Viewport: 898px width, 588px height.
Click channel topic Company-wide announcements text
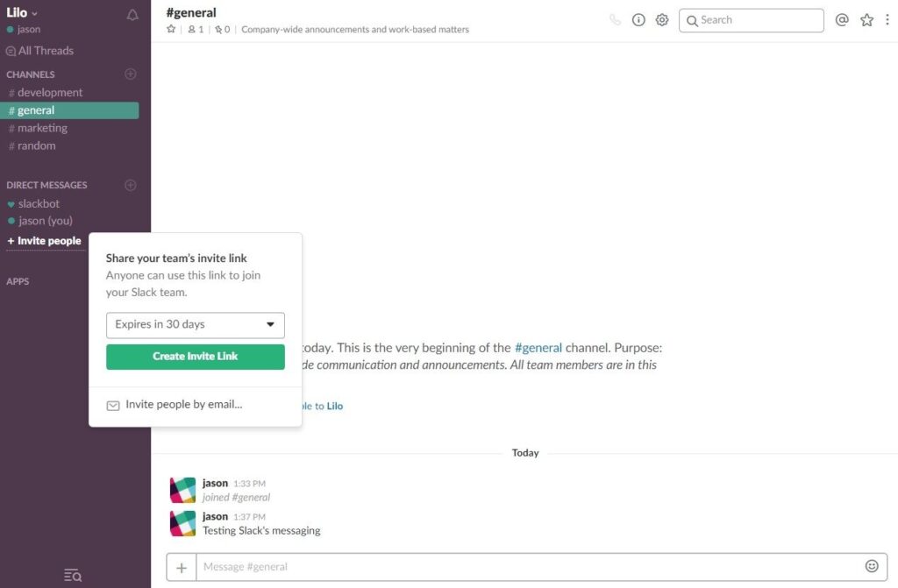[355, 29]
